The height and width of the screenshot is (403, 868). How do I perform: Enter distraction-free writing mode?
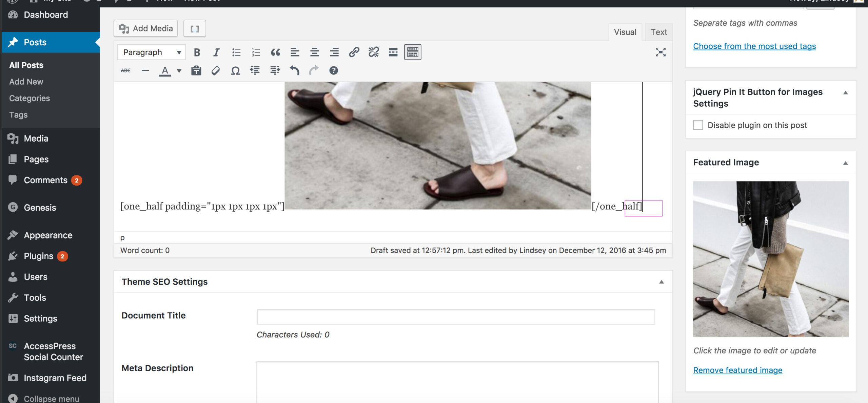[x=660, y=52]
